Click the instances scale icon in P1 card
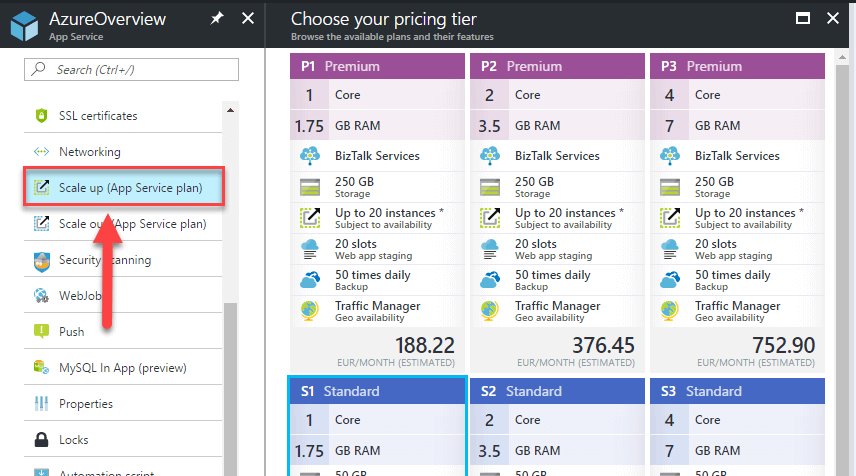Image resolution: width=856 pixels, height=476 pixels. click(x=310, y=218)
